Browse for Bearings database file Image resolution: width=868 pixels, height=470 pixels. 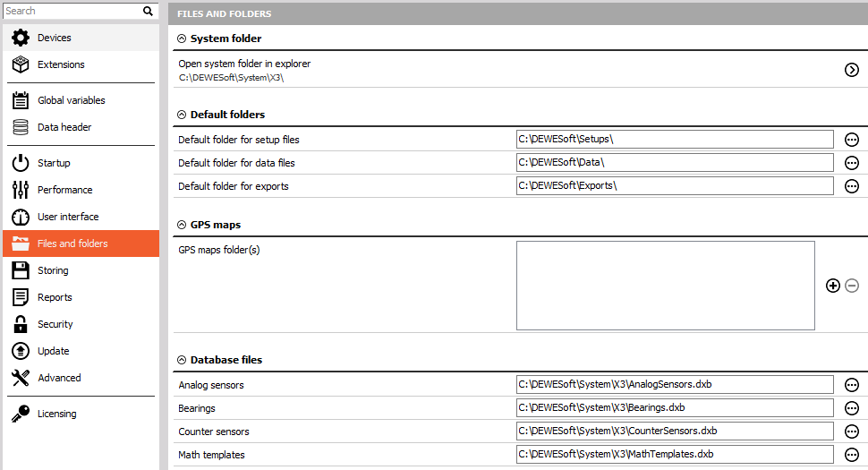point(851,408)
